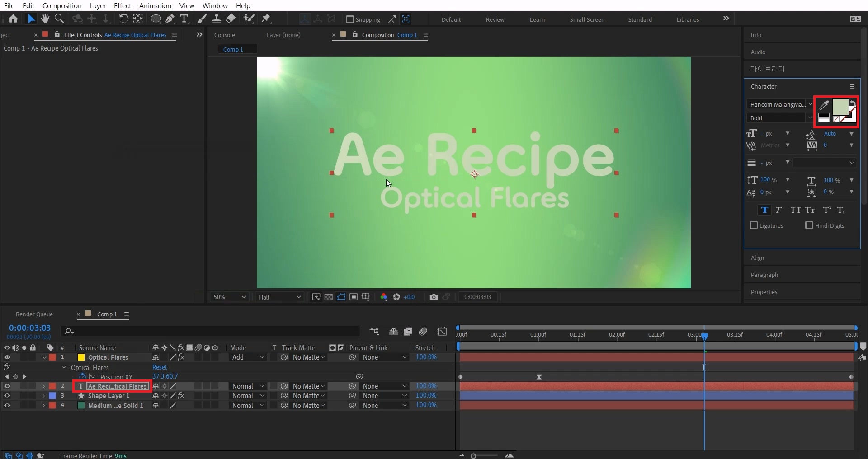Click the eyedropper in Character panel
The image size is (868, 459).
pyautogui.click(x=824, y=105)
